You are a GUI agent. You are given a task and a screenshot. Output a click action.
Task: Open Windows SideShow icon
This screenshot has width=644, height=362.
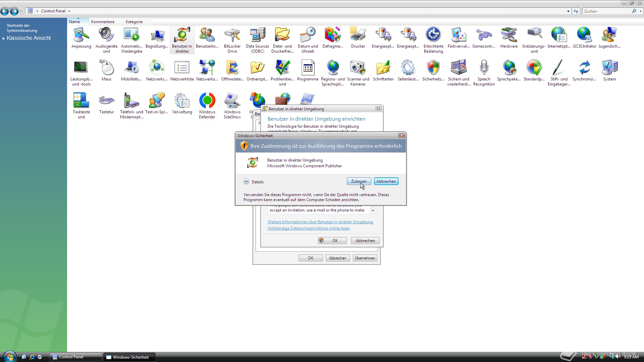[232, 106]
